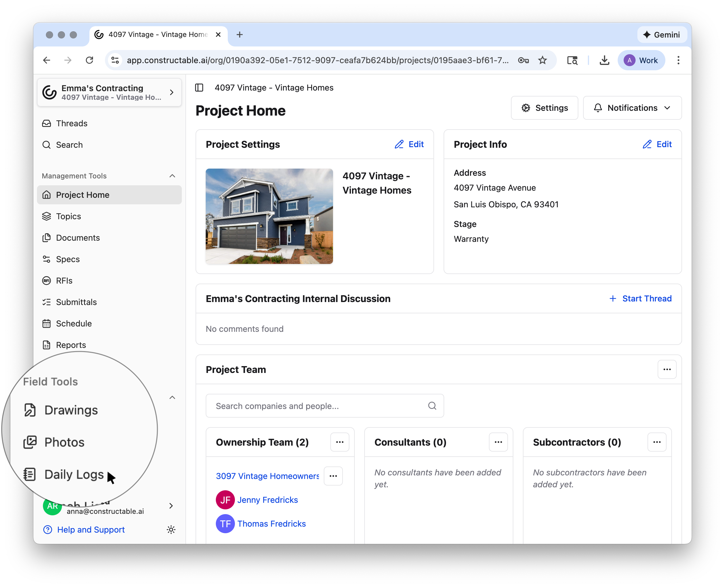
Task: Collapse the Field Tools section chevron
Action: point(172,397)
